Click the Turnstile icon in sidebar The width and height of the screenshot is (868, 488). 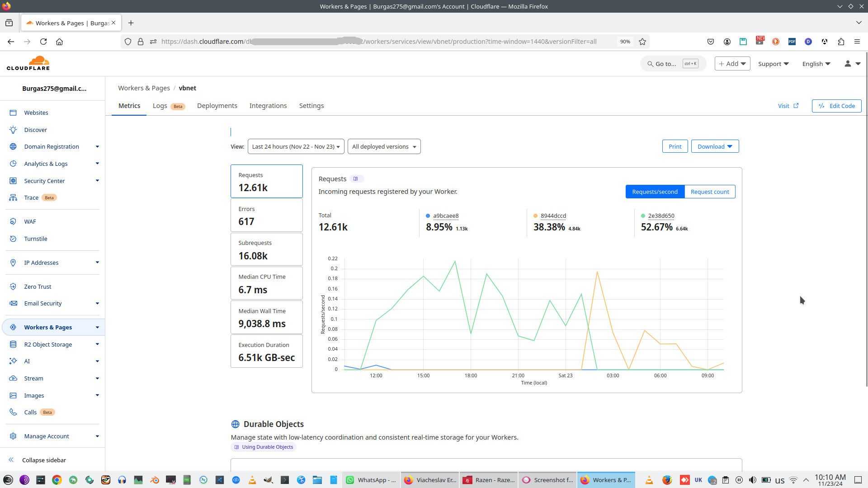click(13, 239)
